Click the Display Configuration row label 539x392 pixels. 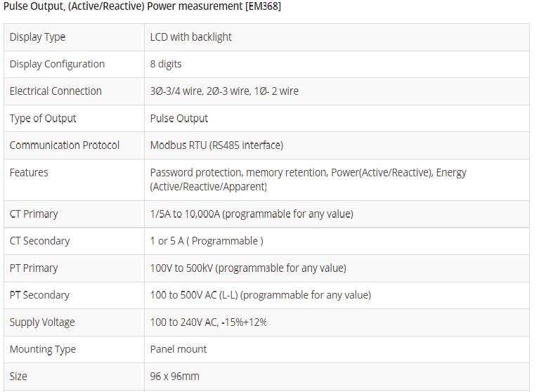point(57,64)
